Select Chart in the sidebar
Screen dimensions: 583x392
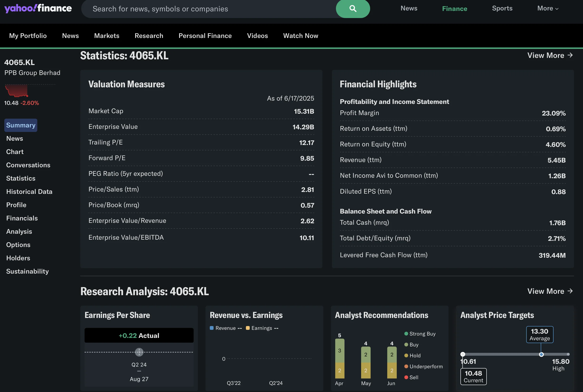tap(15, 152)
